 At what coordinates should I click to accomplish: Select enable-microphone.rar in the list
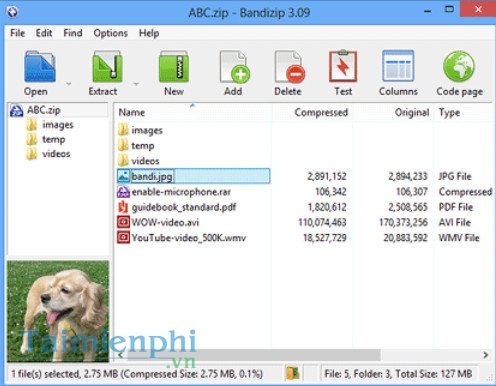[181, 192]
